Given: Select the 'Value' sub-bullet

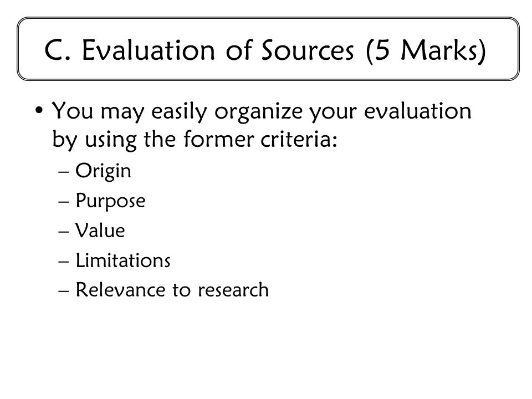Looking at the screenshot, I should tap(100, 231).
